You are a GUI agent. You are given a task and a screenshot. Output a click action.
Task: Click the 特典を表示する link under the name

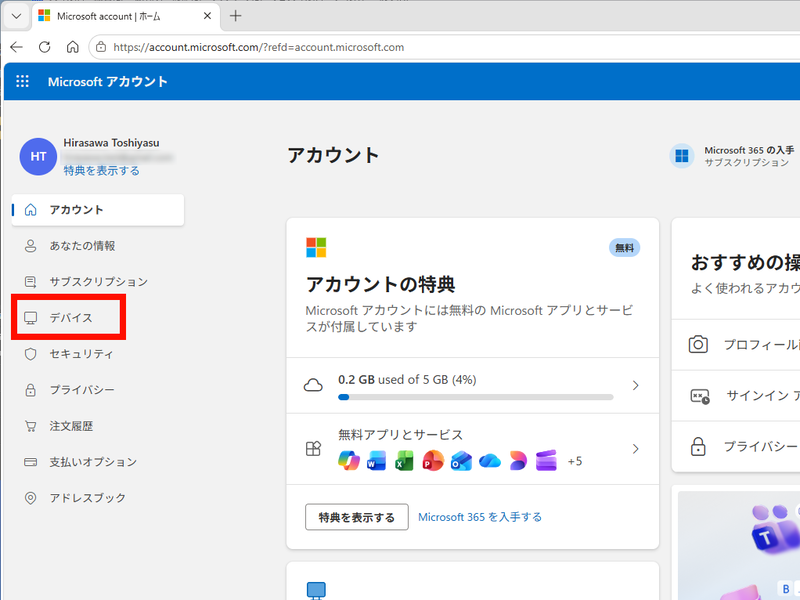click(102, 170)
